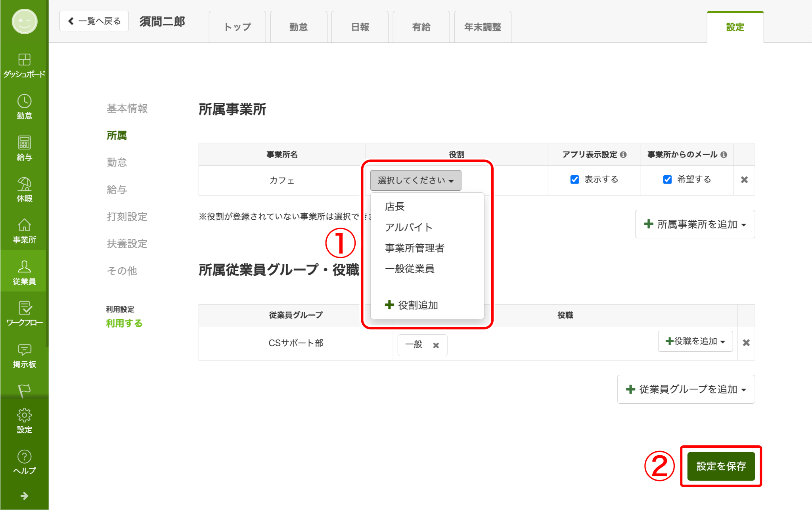Viewport: 812px width, 510px height.
Task: Switch to the 有給 tab
Action: pos(421,27)
